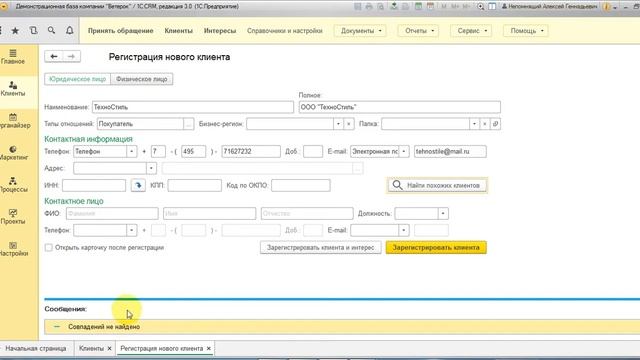This screenshot has width=640, height=360.
Task: Open the Клиенты section in sidebar
Action: click(13, 89)
